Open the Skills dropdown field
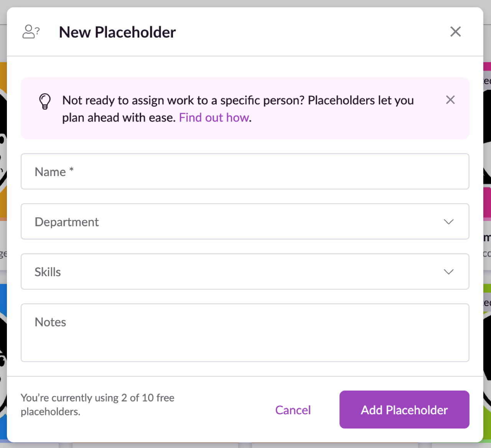The height and width of the screenshot is (448, 491). point(245,272)
